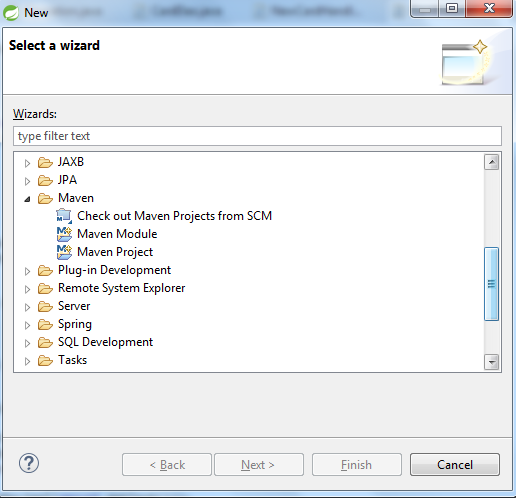516x498 pixels.
Task: Select the Remote System Explorer entry
Action: [x=121, y=288]
